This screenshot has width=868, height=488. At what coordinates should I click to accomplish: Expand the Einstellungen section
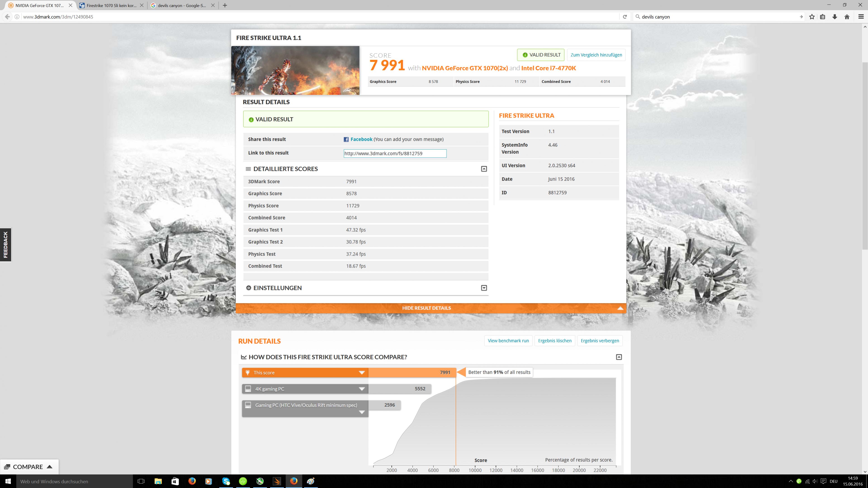click(x=484, y=288)
